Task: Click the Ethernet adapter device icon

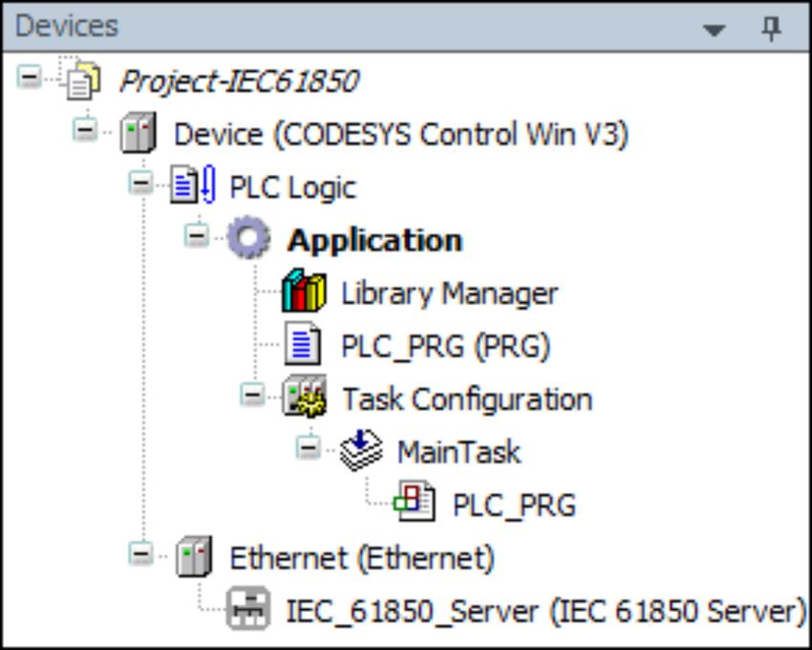Action: tap(194, 556)
